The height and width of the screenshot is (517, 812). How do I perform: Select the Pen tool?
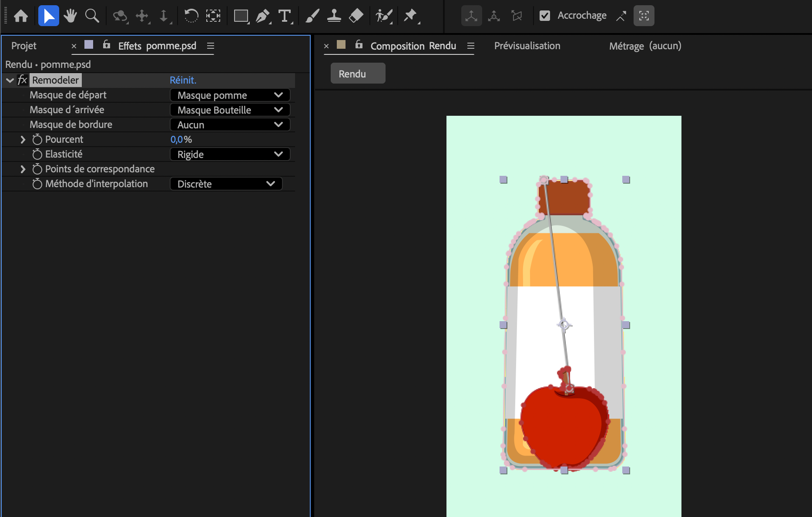click(x=262, y=16)
